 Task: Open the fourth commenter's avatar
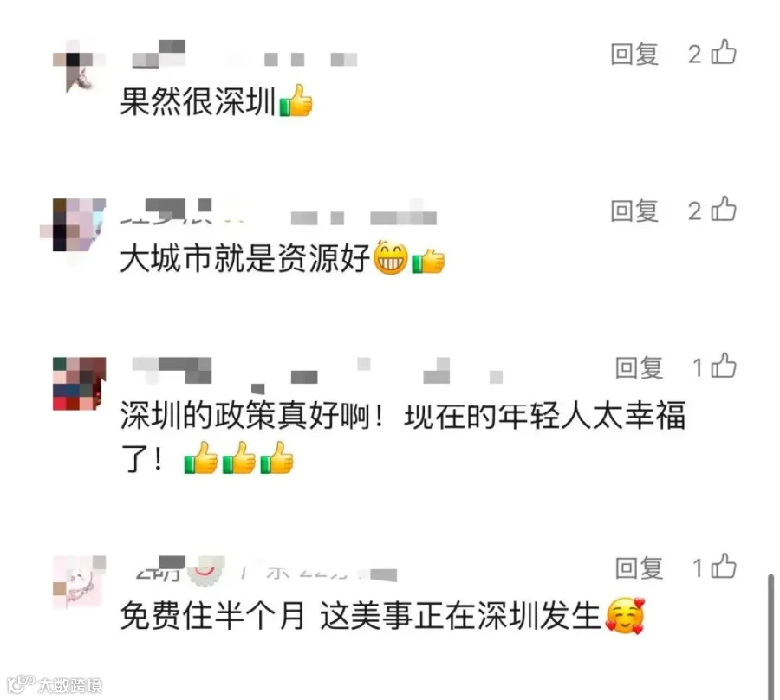tap(79, 582)
